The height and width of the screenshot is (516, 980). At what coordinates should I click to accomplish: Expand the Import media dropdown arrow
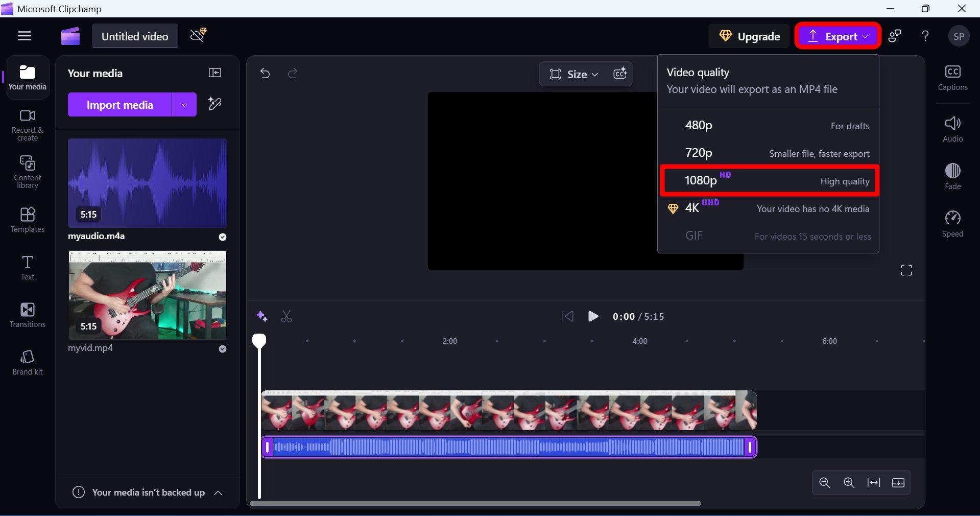click(x=184, y=105)
